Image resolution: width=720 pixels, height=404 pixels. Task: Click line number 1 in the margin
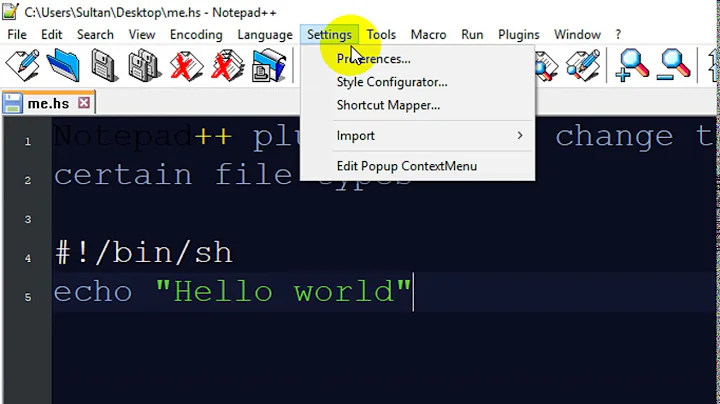(x=28, y=141)
